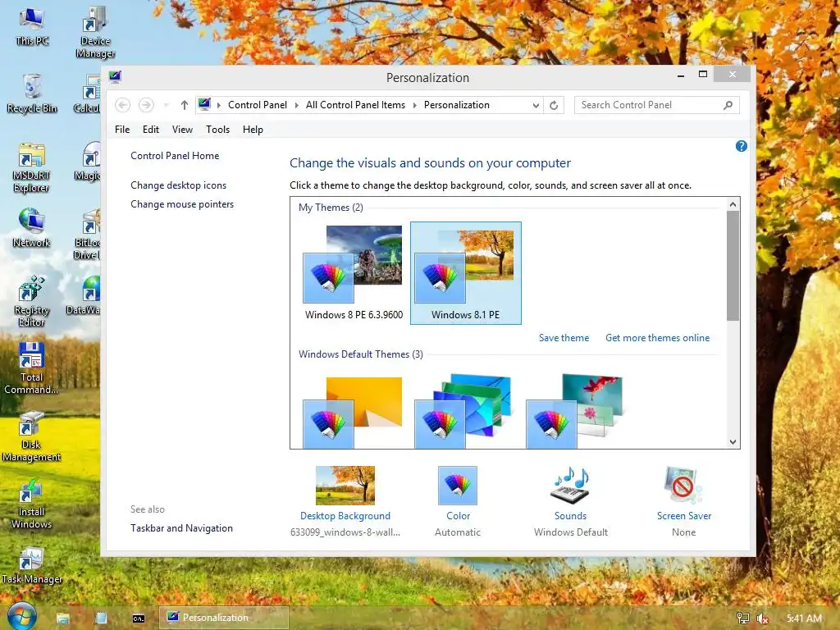Image resolution: width=840 pixels, height=630 pixels.
Task: Click the theme list scroll-down arrow
Action: coord(733,442)
